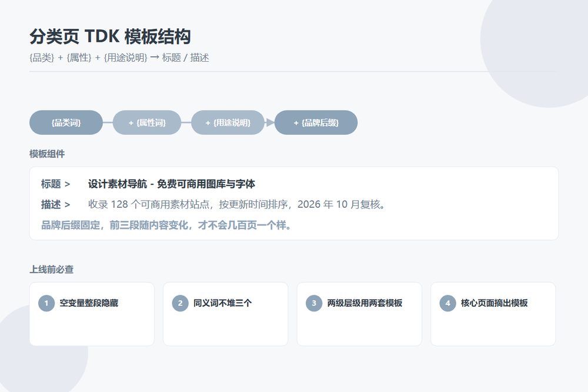Click number badge 2 on the 同义词不堆三个 card
The width and height of the screenshot is (588, 392).
pos(180,303)
